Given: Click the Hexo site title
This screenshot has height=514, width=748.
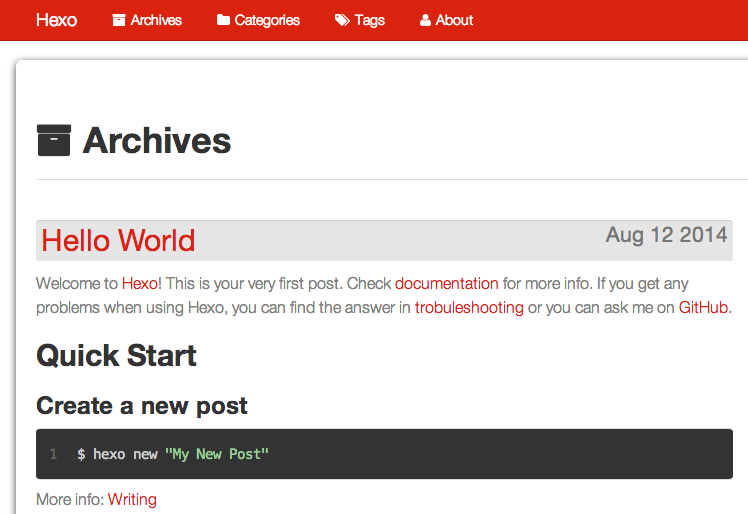Looking at the screenshot, I should tap(56, 20).
